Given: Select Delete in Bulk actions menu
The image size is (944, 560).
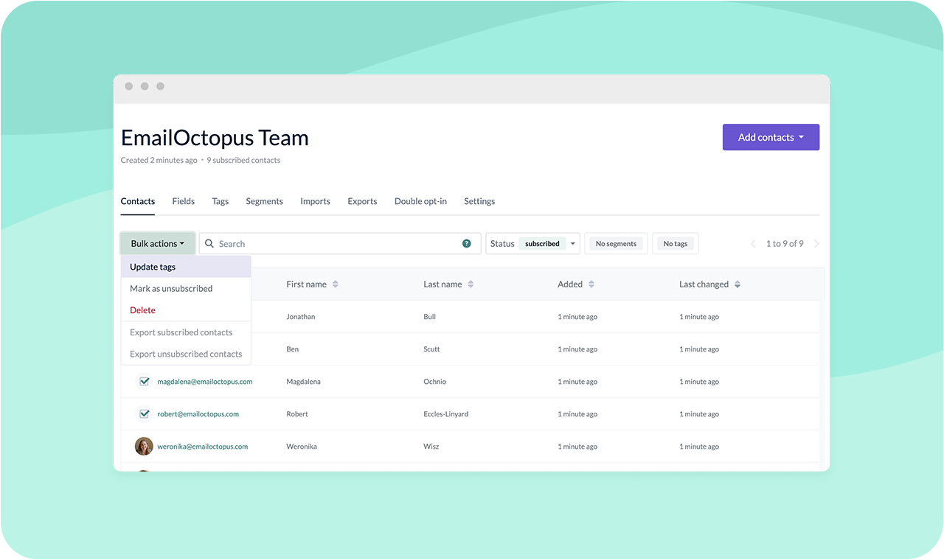Looking at the screenshot, I should 143,310.
